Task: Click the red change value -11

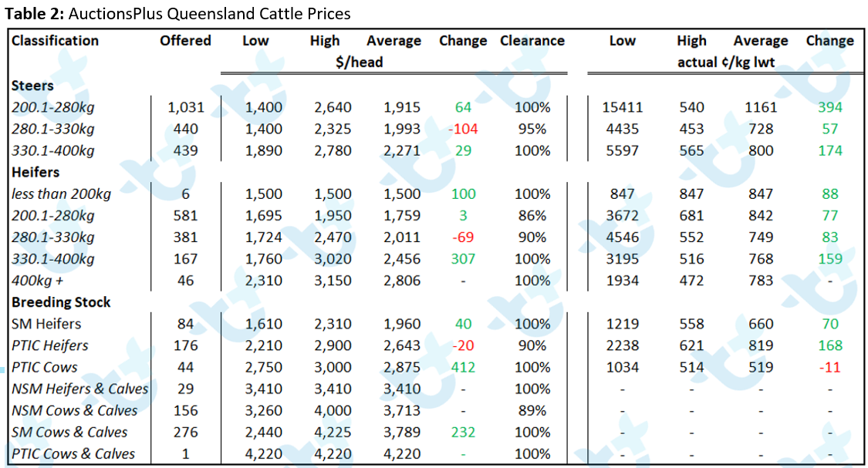Action: [829, 367]
